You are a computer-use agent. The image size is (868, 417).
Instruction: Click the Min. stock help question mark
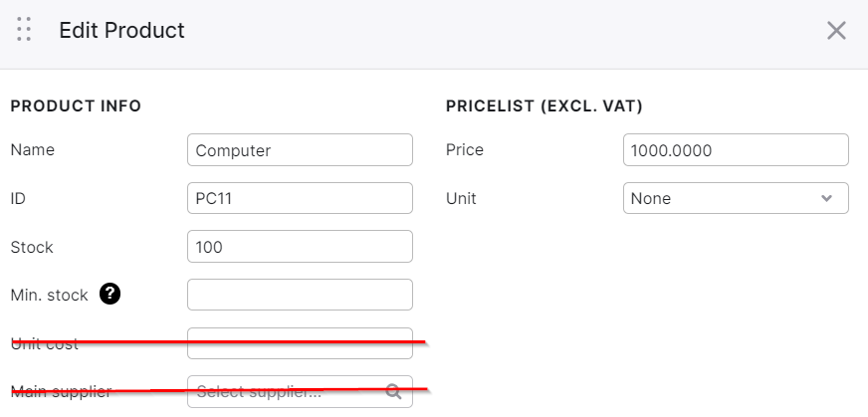coord(109,294)
